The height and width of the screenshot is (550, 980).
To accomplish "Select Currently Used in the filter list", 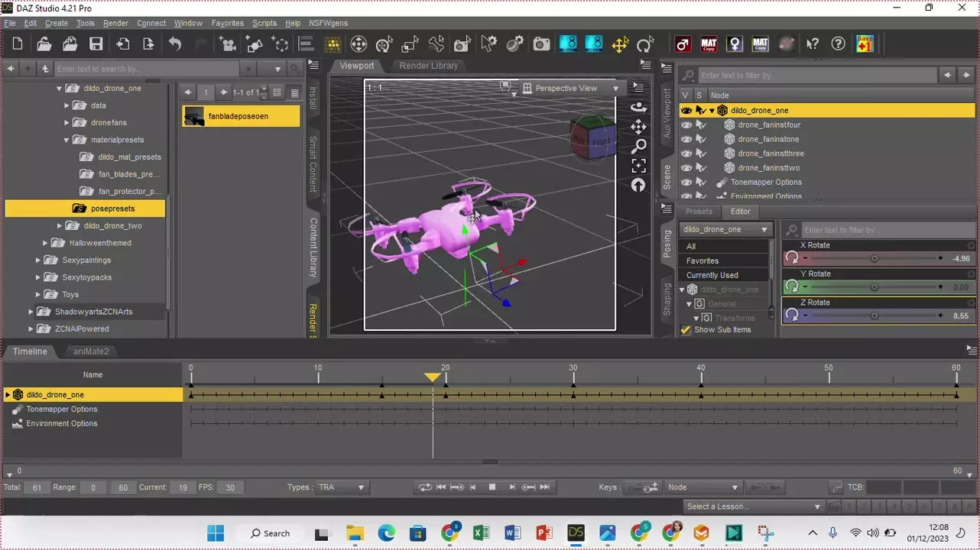I will 712,275.
